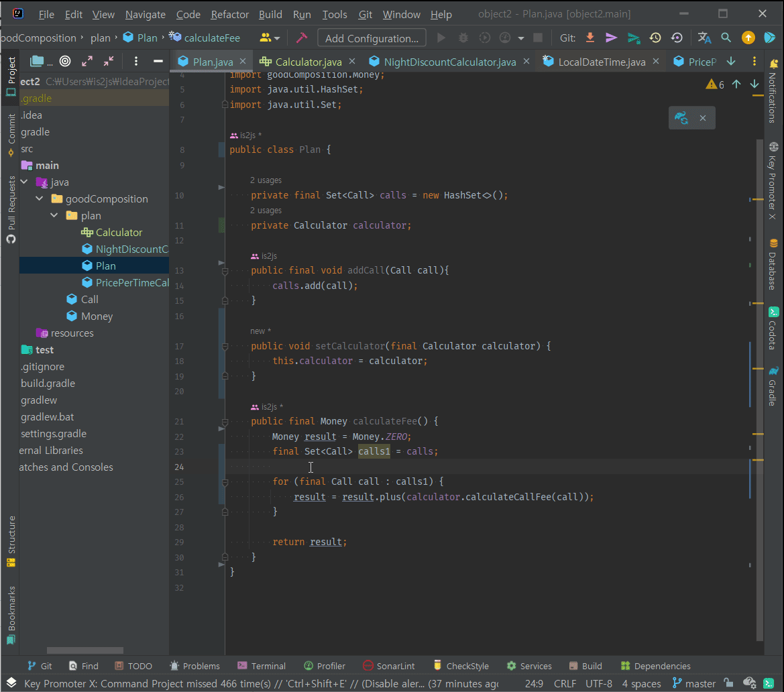Click the Add Configuration button
The image size is (784, 692).
click(372, 38)
